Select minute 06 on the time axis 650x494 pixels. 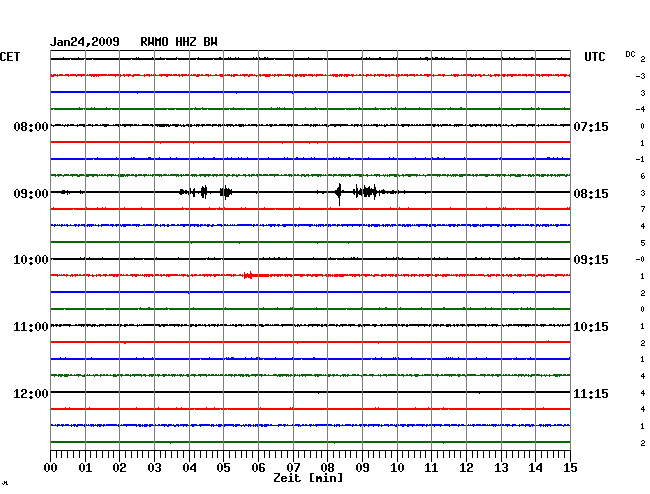coord(258,468)
